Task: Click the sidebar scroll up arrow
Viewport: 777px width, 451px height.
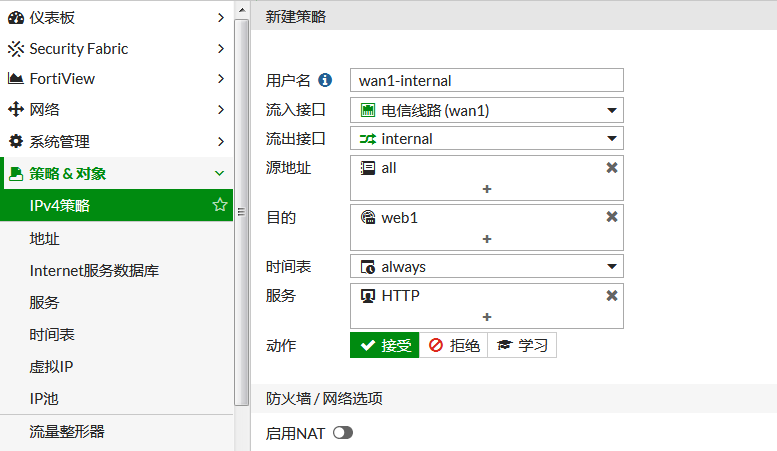Action: (241, 10)
